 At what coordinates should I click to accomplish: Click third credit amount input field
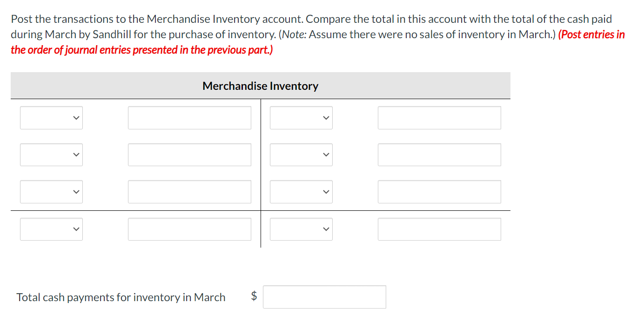[439, 192]
